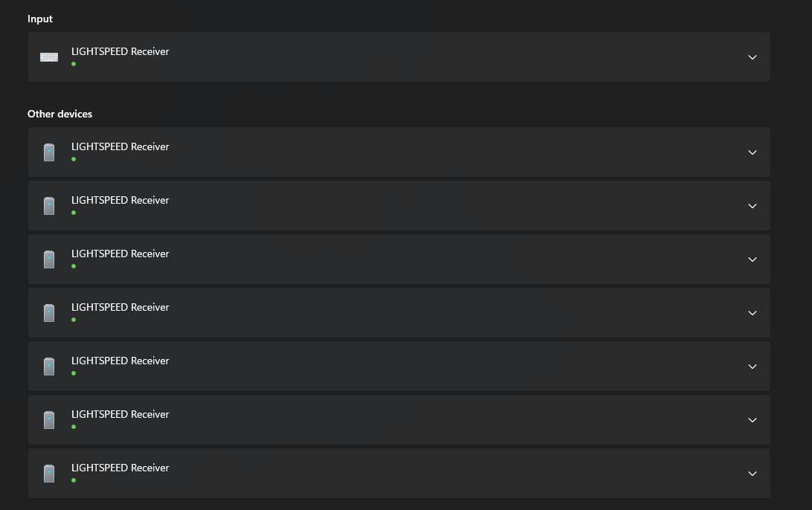
Task: Open the chevron on the third Other devices receiver
Action: coord(753,259)
